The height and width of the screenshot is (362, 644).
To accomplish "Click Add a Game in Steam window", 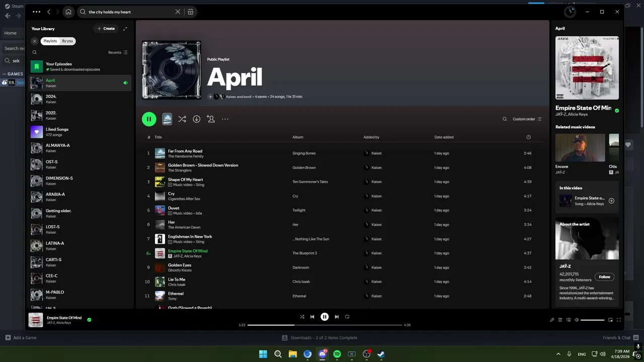I will tap(21, 338).
